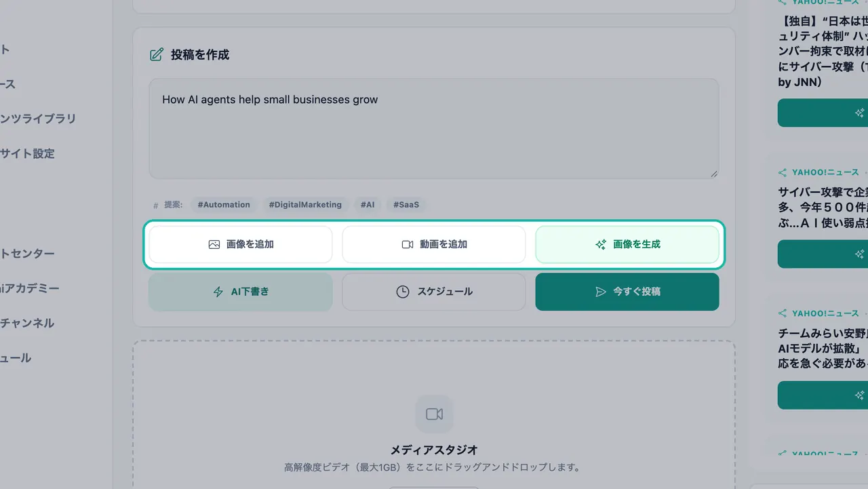Click the sparkle button under チームみらい安野 card
868x489 pixels.
click(x=823, y=395)
